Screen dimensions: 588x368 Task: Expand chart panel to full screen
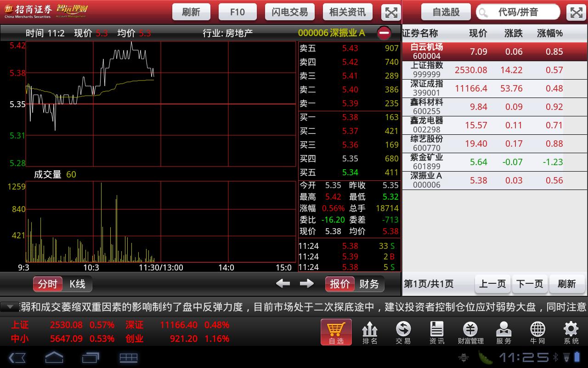(391, 12)
